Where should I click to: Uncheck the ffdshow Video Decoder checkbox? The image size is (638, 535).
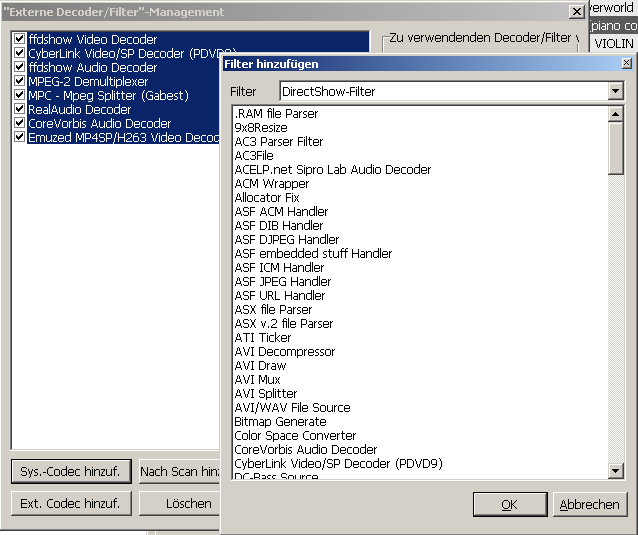(x=19, y=39)
